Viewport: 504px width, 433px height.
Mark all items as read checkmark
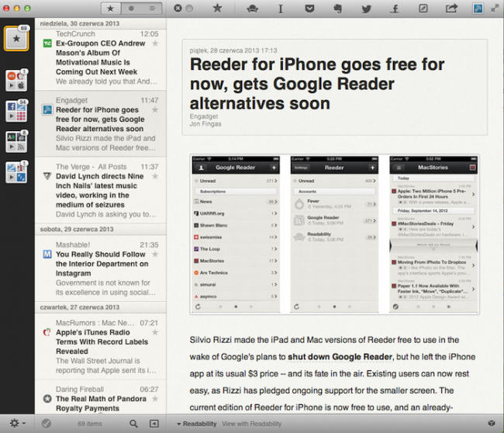[47, 424]
